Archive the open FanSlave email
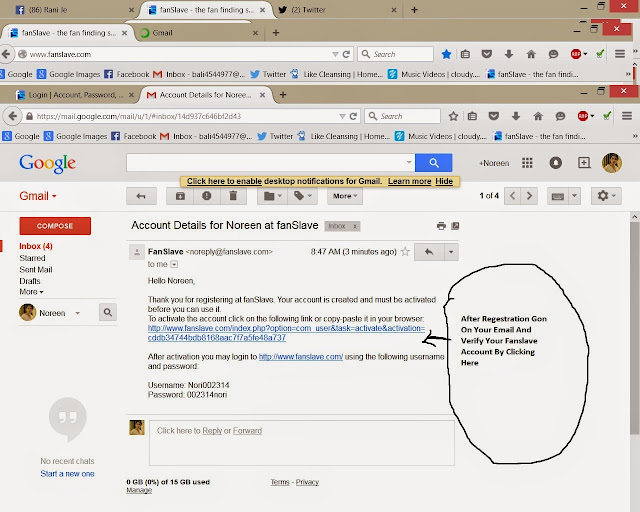The width and height of the screenshot is (640, 512). [x=180, y=196]
